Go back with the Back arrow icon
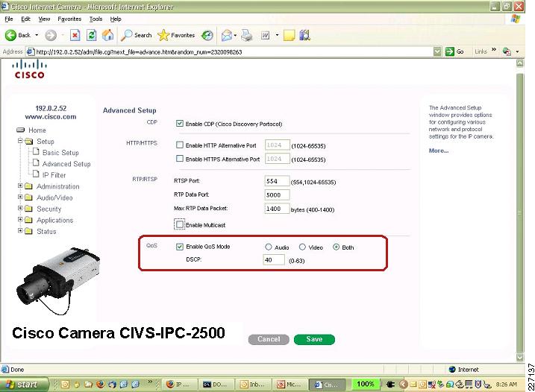 pos(10,35)
